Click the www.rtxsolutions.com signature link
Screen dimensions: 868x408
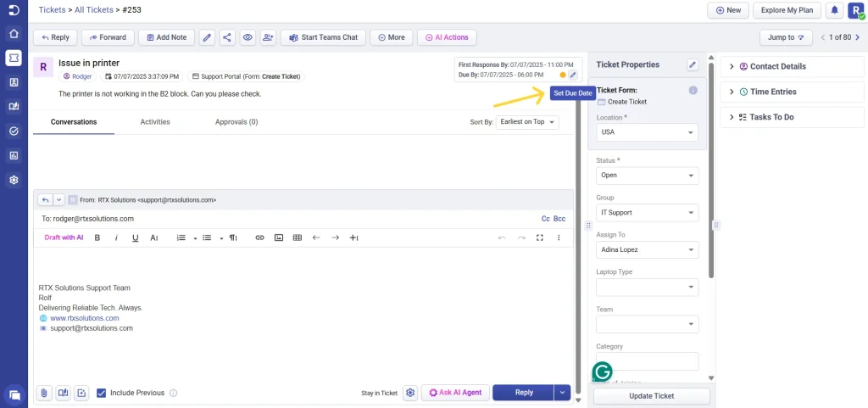click(85, 318)
